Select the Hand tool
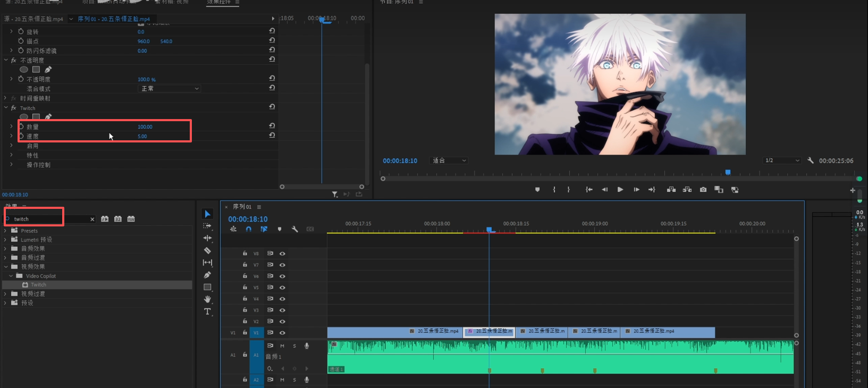The width and height of the screenshot is (868, 388). click(x=207, y=299)
